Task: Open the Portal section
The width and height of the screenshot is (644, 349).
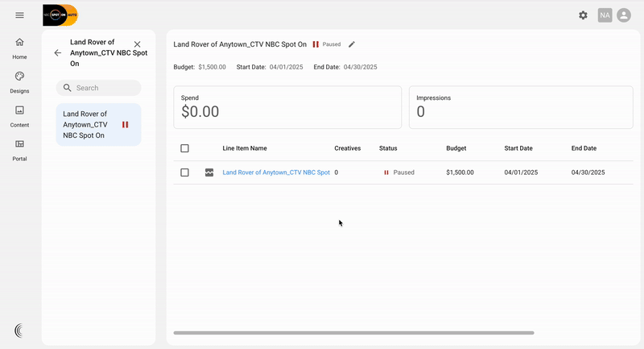Action: point(19,151)
